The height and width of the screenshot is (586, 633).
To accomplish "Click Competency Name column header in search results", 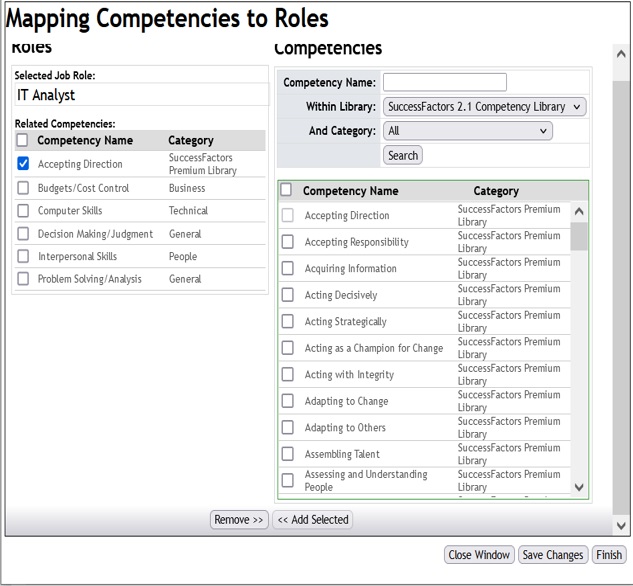I will click(x=350, y=190).
